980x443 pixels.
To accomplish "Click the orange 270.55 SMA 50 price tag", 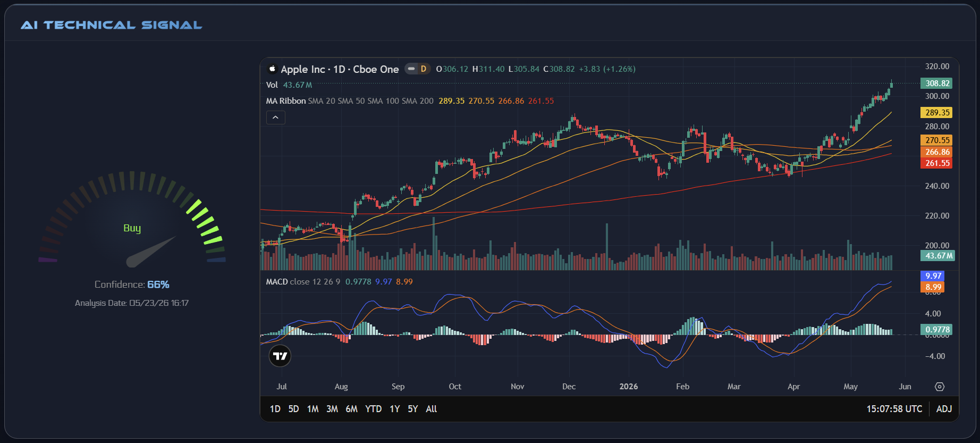I will tap(936, 140).
